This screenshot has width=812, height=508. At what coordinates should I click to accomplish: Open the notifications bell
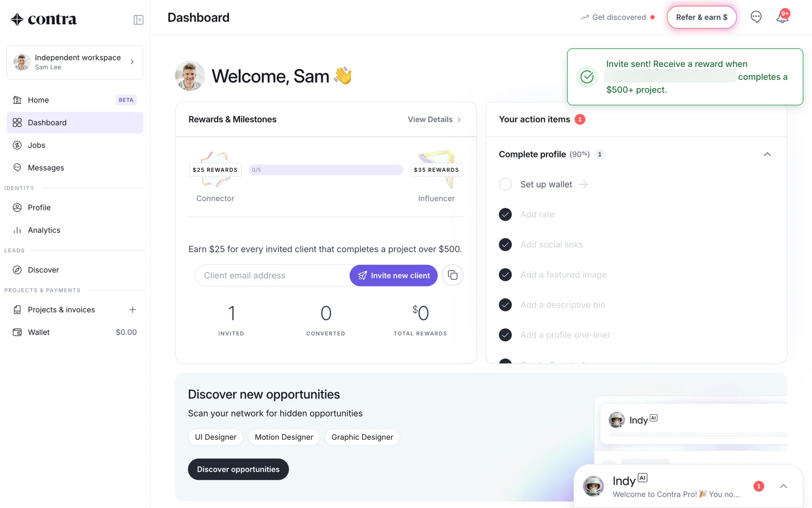[782, 17]
